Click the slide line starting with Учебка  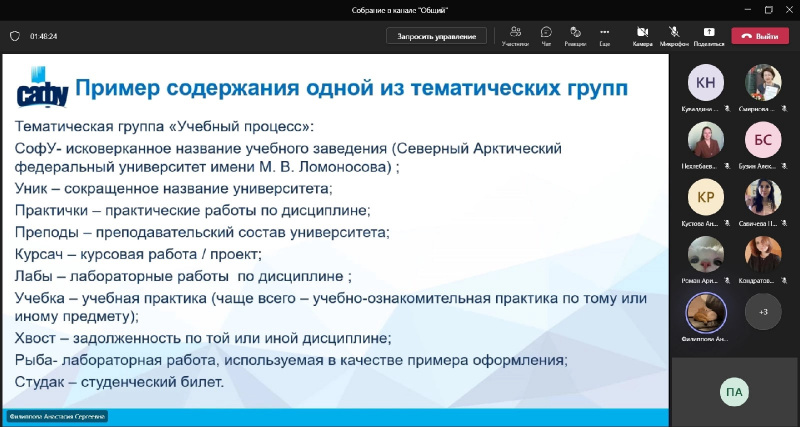click(x=331, y=307)
